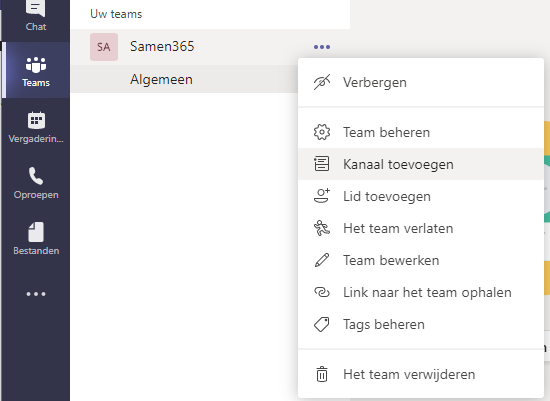Viewport: 550px width, 401px height.
Task: Click the trash icon for Het team verwijderen
Action: 322,374
